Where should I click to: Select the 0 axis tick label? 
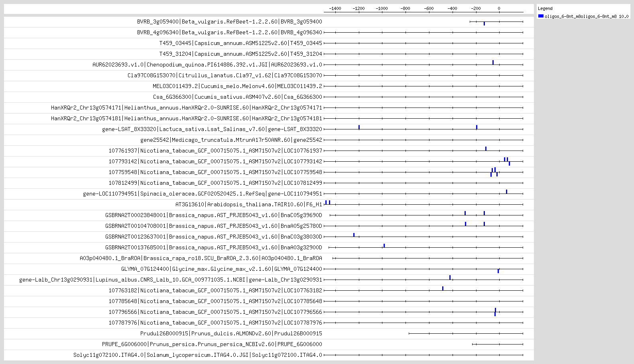click(499, 8)
